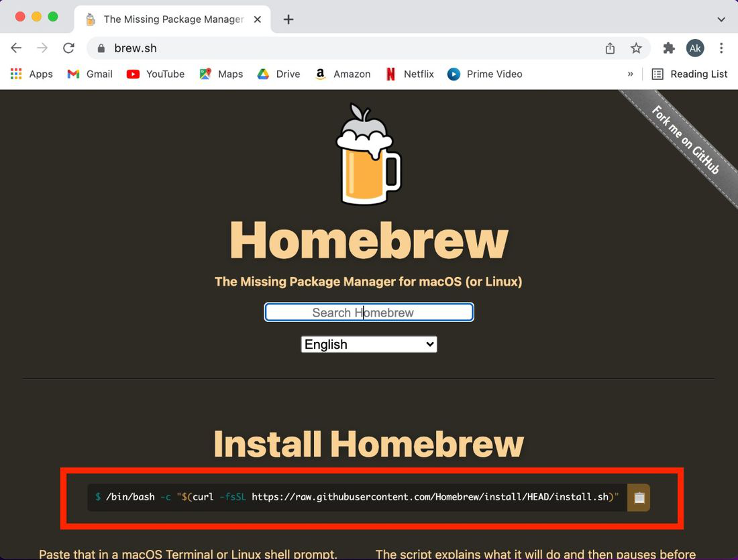Image resolution: width=738 pixels, height=560 pixels.
Task: Reload the brew.sh page
Action: 68,48
